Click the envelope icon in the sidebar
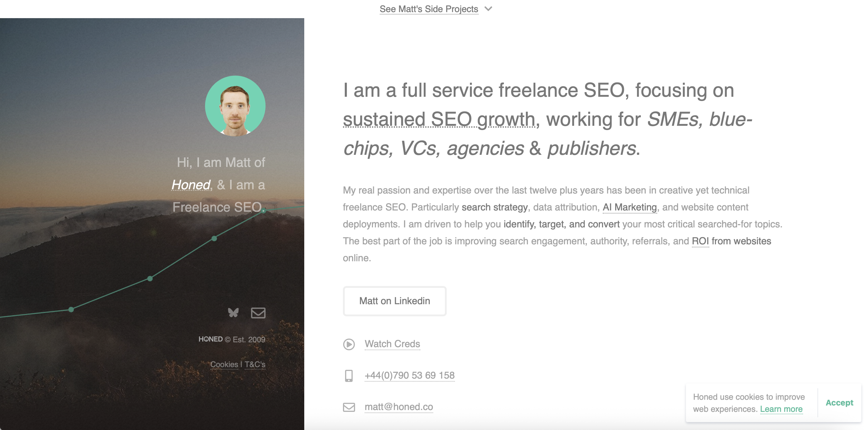This screenshot has height=430, width=868. [258, 313]
